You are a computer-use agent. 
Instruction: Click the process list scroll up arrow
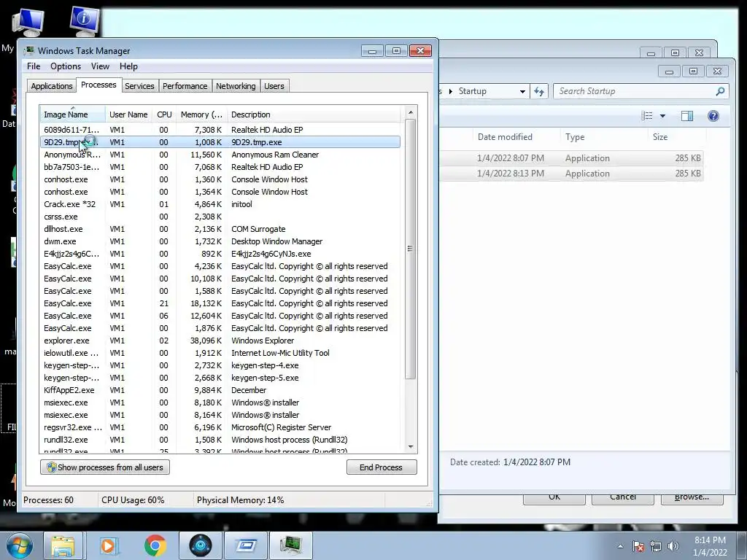(x=411, y=112)
